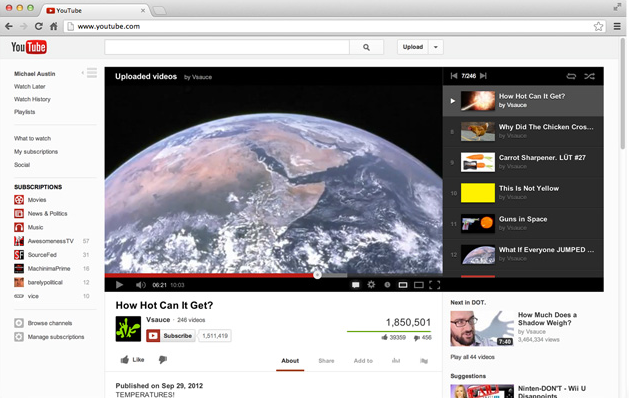Open Social feed
This screenshot has width=629, height=398.
pyautogui.click(x=22, y=165)
